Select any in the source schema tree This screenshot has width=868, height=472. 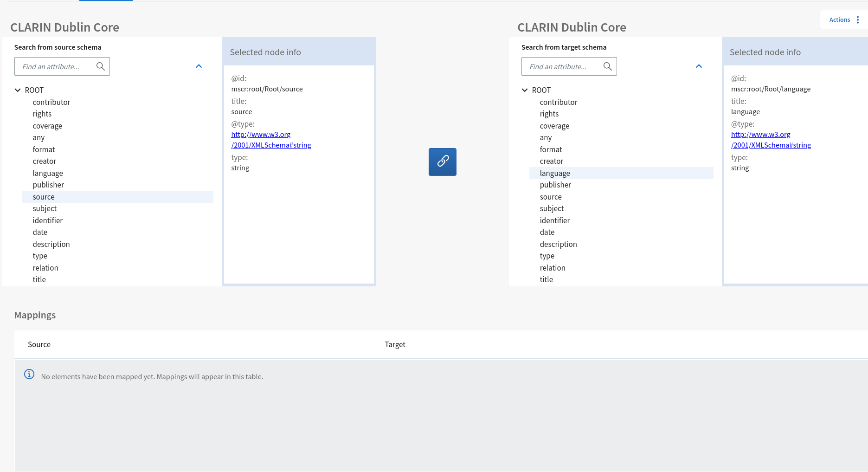click(x=39, y=137)
